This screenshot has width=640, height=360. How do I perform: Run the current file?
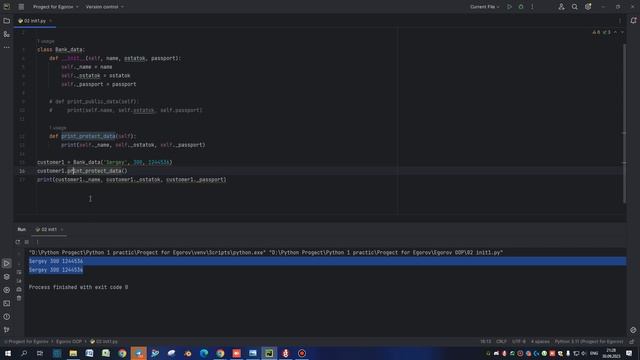[x=509, y=7]
